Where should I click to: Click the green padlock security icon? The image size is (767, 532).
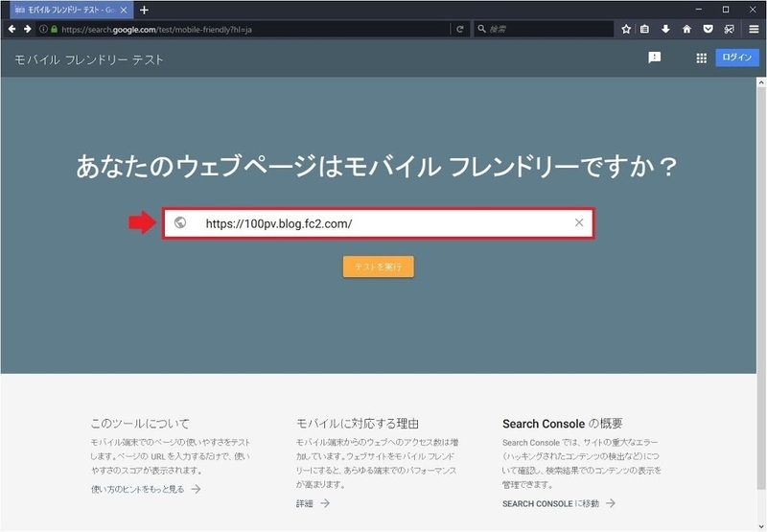54,30
